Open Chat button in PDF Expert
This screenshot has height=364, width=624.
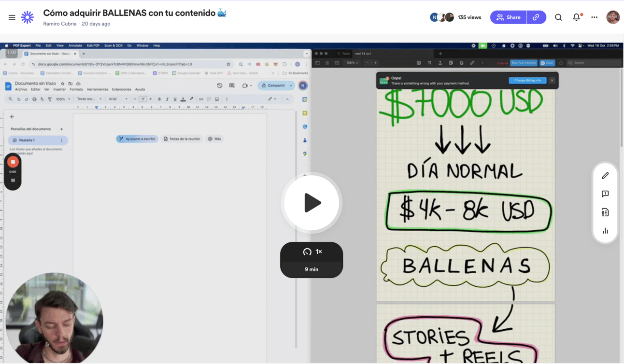coord(547,63)
